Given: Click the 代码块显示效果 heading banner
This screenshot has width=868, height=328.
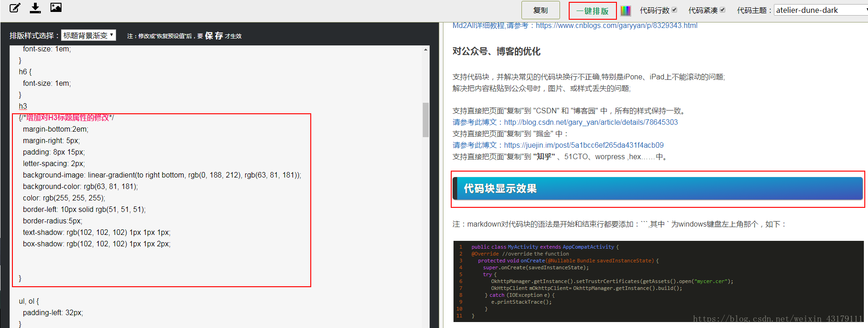Looking at the screenshot, I should 657,189.
